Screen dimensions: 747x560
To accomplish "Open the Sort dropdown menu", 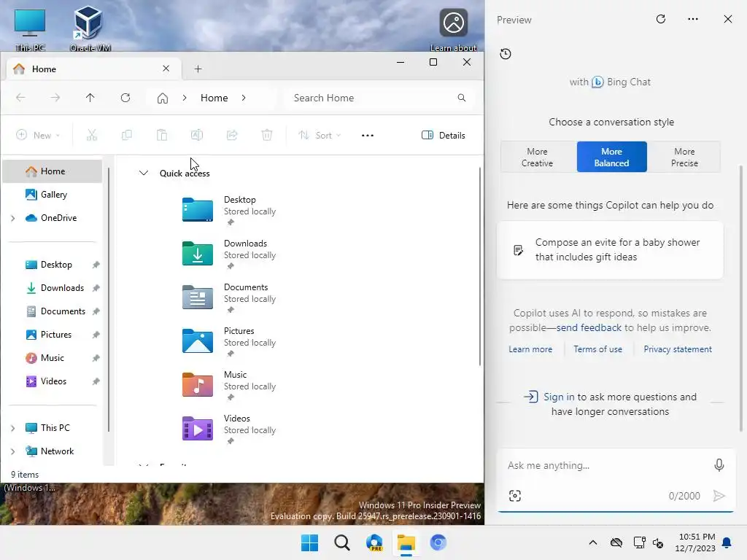I will click(320, 135).
